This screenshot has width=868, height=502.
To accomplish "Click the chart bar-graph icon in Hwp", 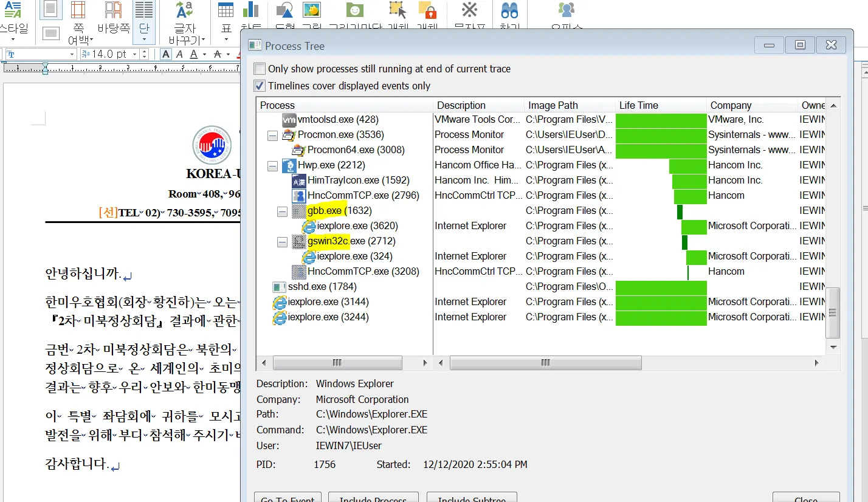I will tap(250, 10).
